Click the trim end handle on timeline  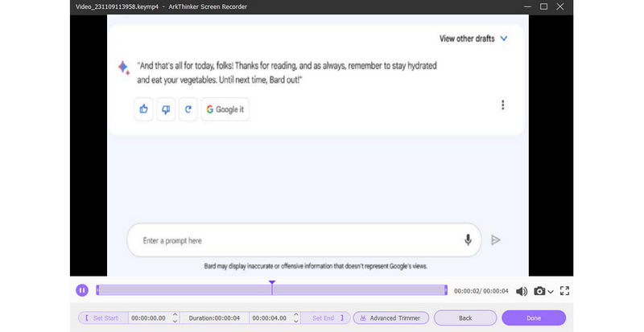446,290
